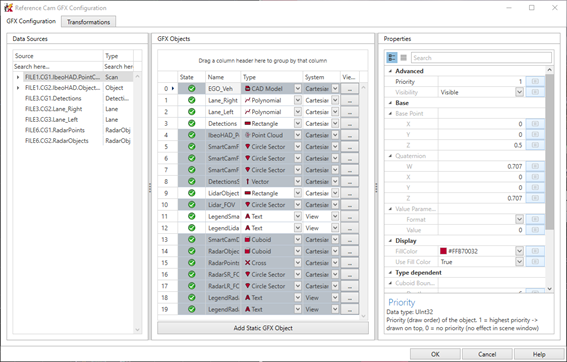Viewport: 567px width, 362px height.
Task: Click green state icon for Lane_Left row
Action: pyautogui.click(x=192, y=112)
